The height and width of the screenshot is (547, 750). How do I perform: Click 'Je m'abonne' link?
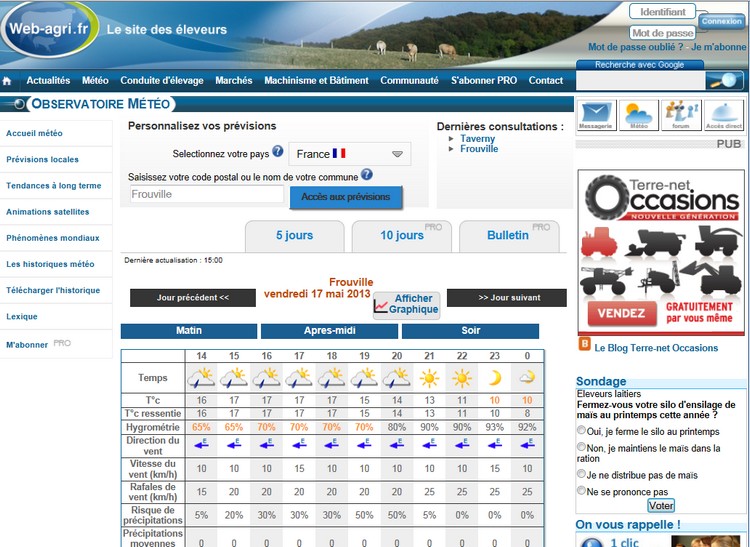718,47
